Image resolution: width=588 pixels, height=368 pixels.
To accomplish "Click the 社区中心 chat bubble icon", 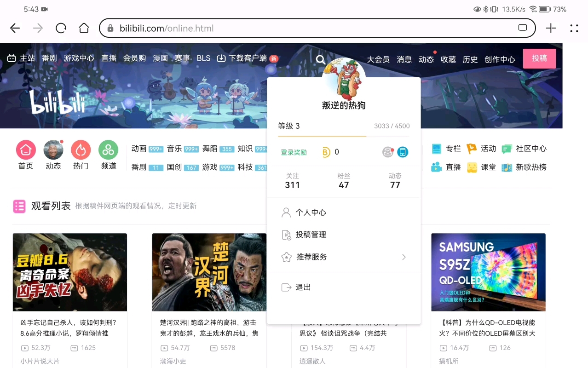I will tap(506, 148).
